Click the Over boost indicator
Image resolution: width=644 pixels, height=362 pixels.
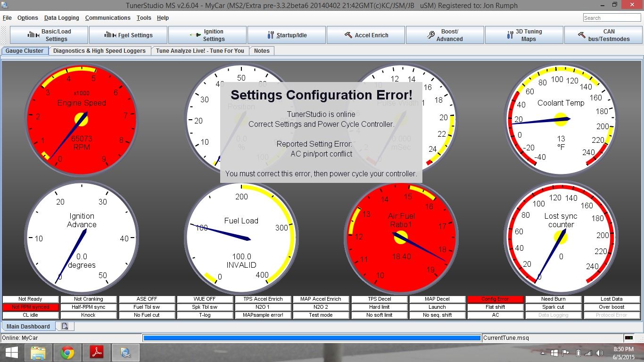coord(611,307)
